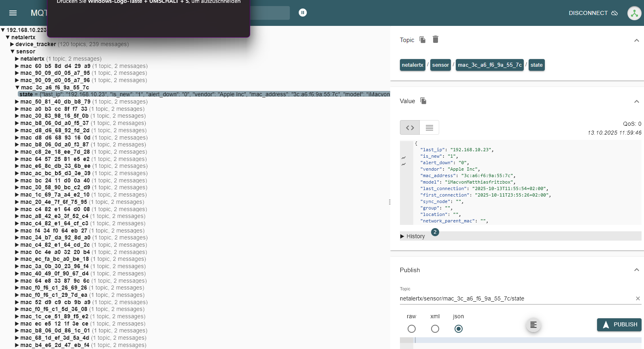Copy the topic to clipboard
644x349 pixels.
[423, 40]
